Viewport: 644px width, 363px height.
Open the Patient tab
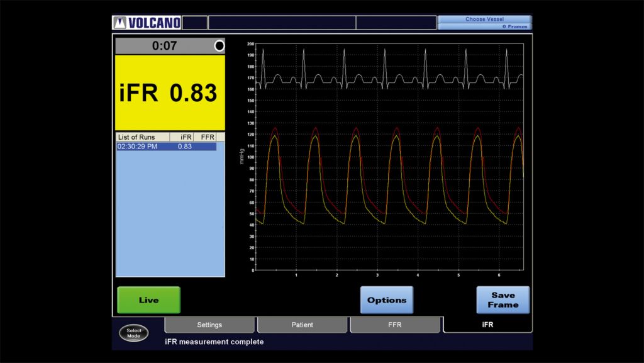303,325
